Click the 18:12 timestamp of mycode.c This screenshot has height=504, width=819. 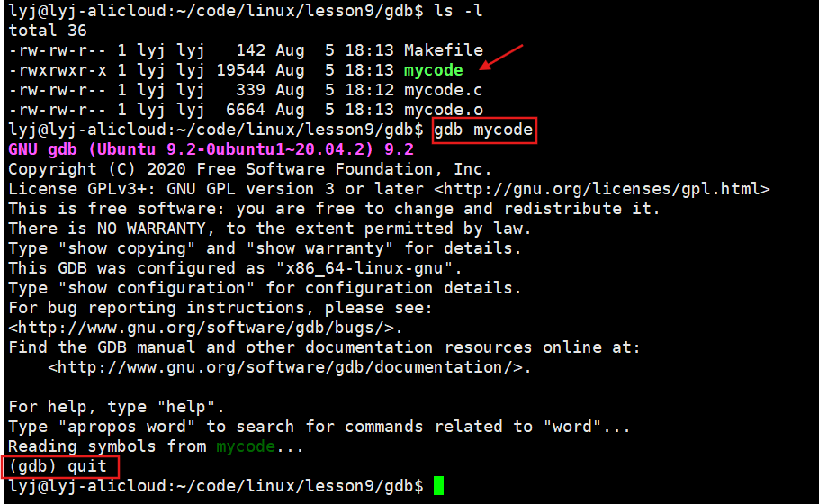click(369, 90)
